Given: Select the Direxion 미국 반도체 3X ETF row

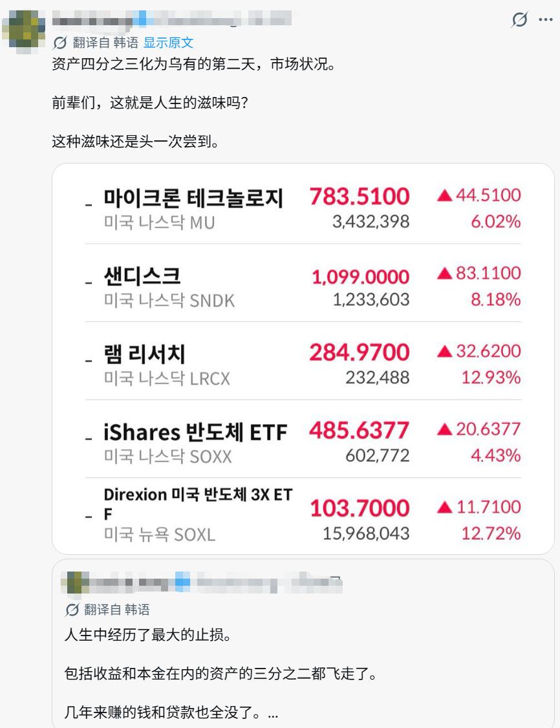Looking at the screenshot, I should point(303,515).
